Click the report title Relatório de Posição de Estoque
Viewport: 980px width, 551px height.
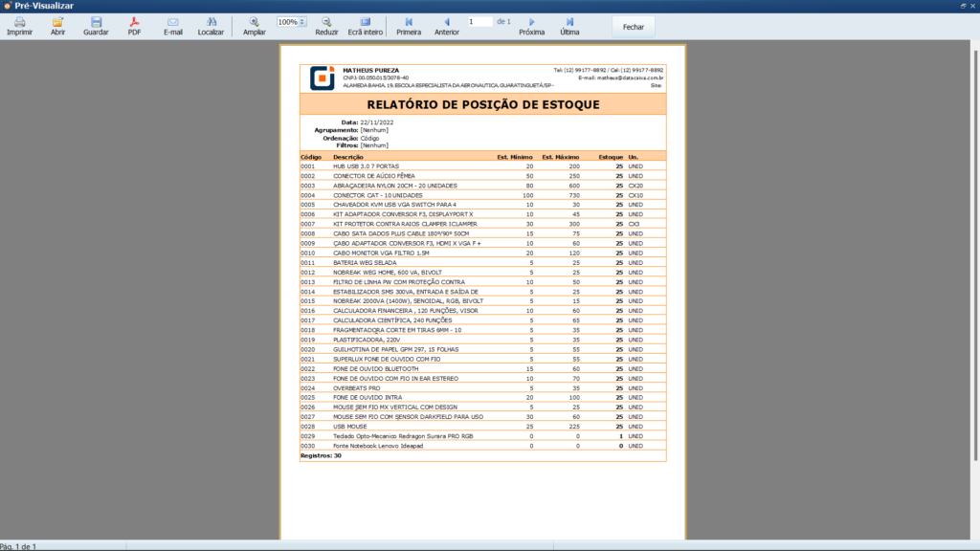[482, 103]
